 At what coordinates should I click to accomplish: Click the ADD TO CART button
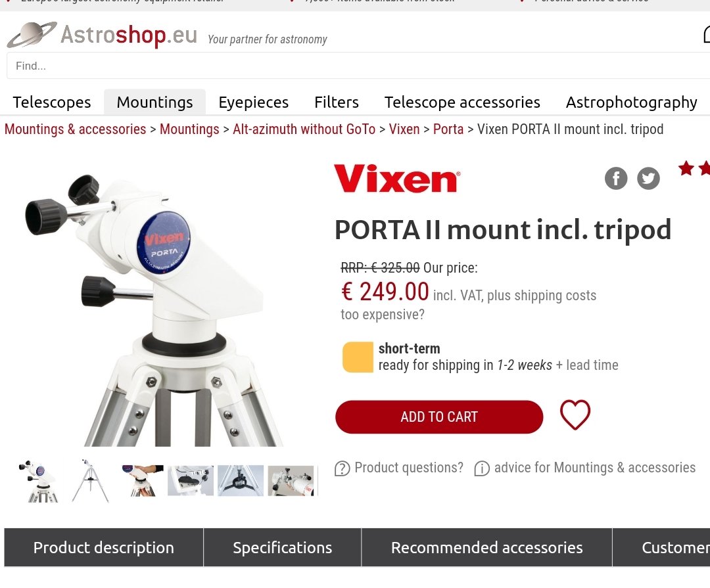coord(439,417)
